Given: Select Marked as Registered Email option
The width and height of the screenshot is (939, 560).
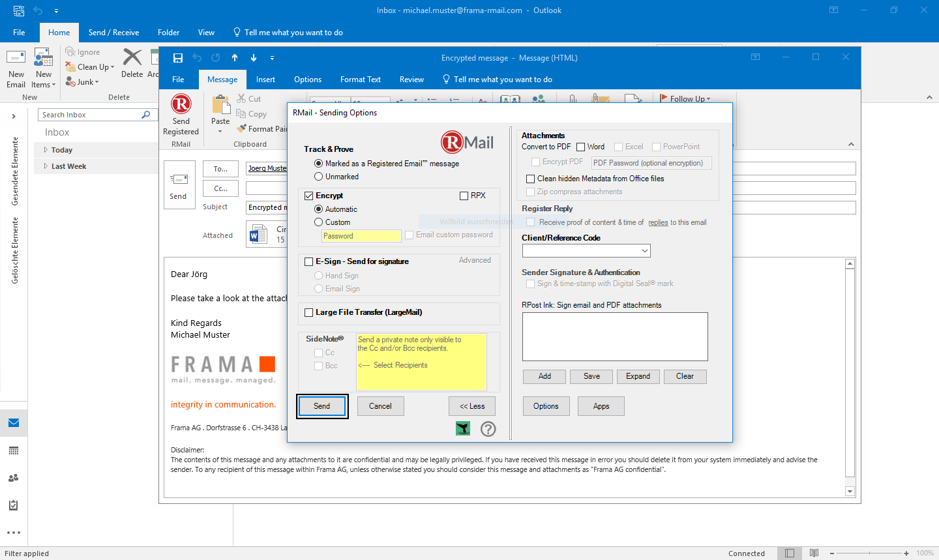Looking at the screenshot, I should [x=318, y=164].
